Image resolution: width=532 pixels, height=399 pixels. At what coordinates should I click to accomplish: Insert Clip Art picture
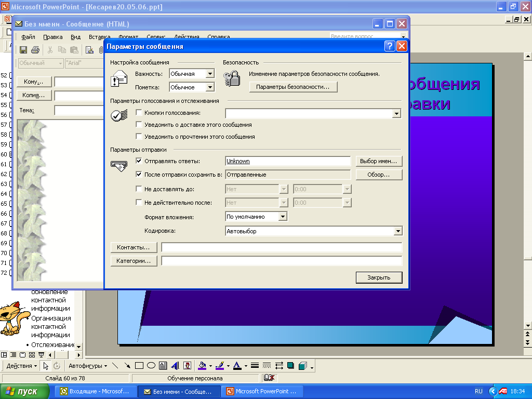(x=187, y=365)
